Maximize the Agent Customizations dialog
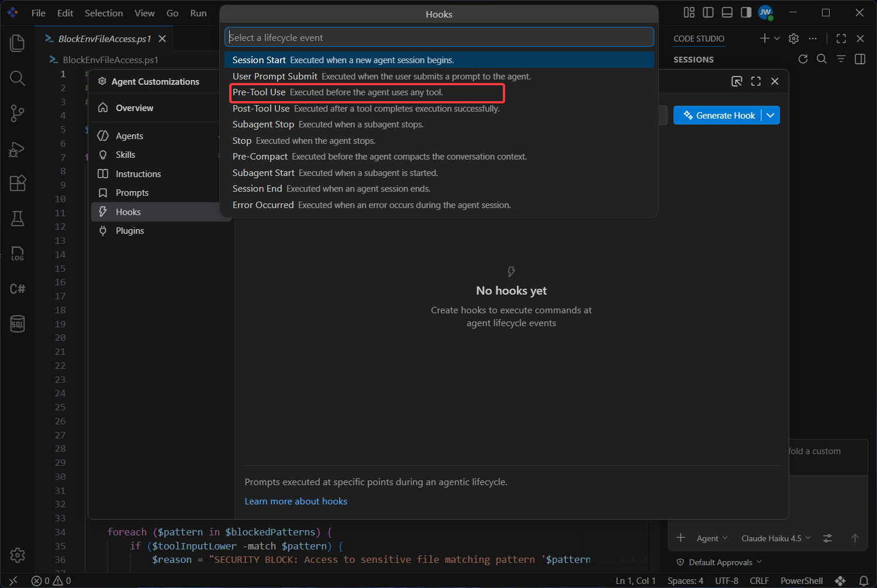The width and height of the screenshot is (877, 588). click(x=756, y=81)
